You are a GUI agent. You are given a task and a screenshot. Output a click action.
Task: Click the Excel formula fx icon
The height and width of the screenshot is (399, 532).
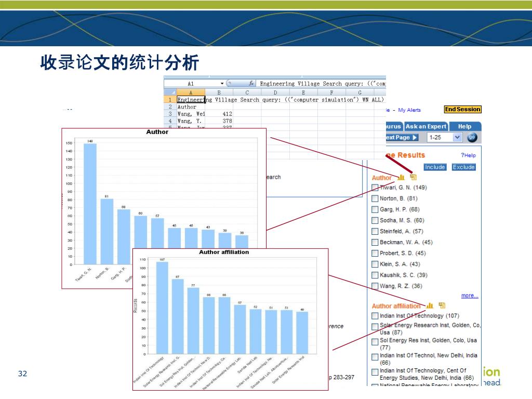(251, 84)
